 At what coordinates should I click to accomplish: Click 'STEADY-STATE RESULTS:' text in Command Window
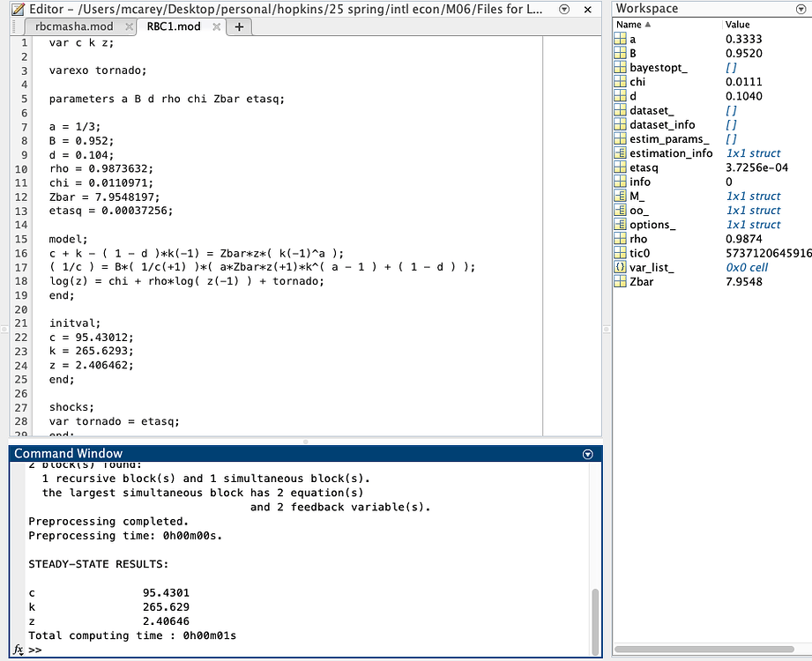(99, 564)
